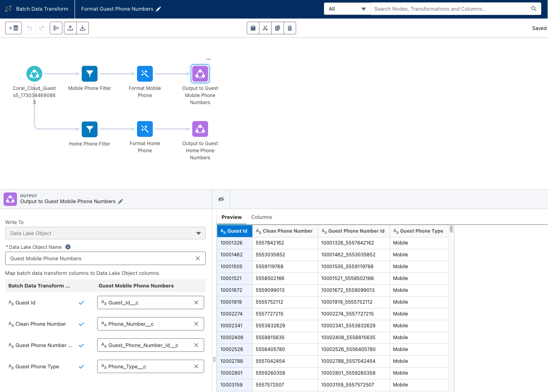
Task: Select the Mobile Phone Filter node
Action: pos(90,74)
